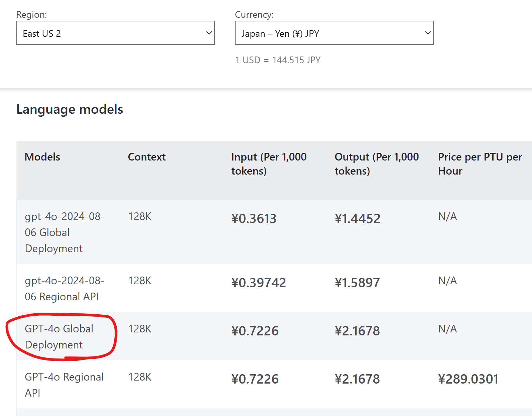Screen dimensions: 532x416
Task: Click 128K context for gpt-4o-2024-08-06 Global Deployment
Action: [140, 217]
